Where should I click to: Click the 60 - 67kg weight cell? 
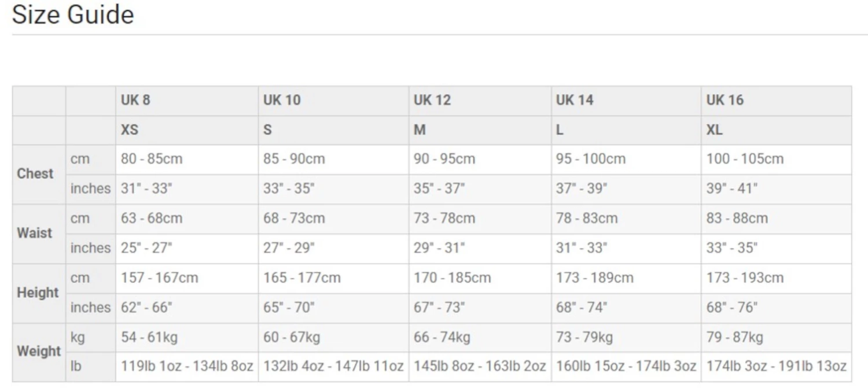[292, 337]
